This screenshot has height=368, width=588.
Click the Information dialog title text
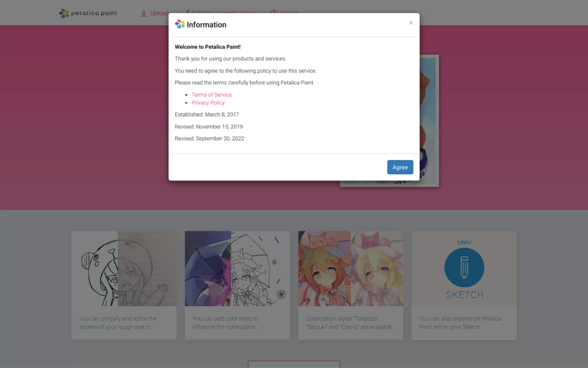coord(206,25)
